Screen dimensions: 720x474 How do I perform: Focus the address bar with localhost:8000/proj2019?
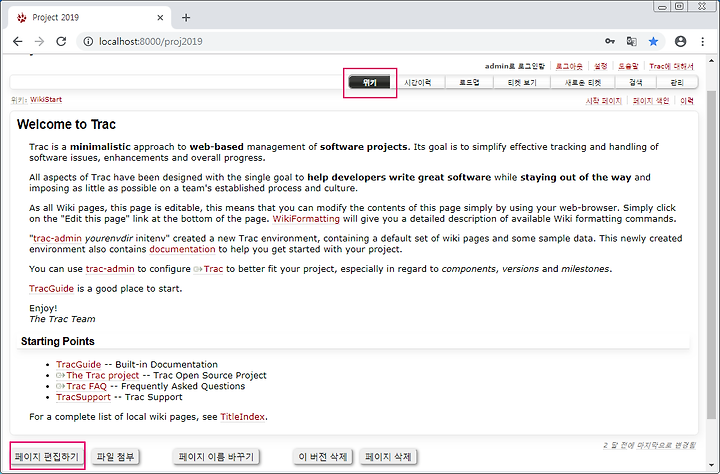pyautogui.click(x=340, y=41)
